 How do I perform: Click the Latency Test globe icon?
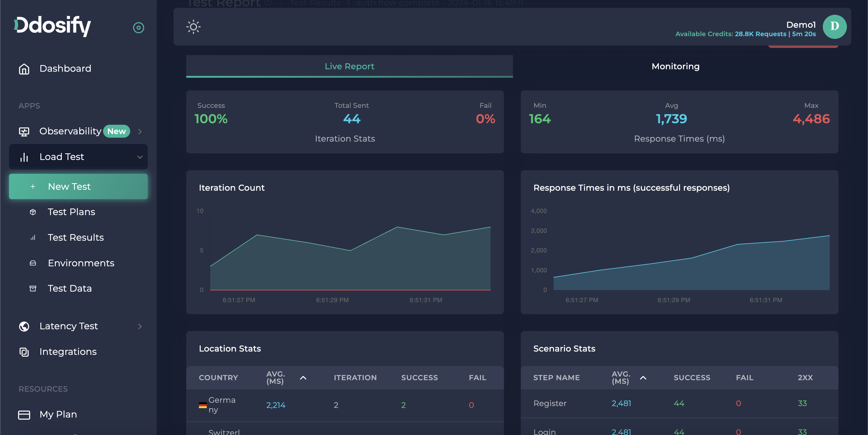tap(24, 326)
